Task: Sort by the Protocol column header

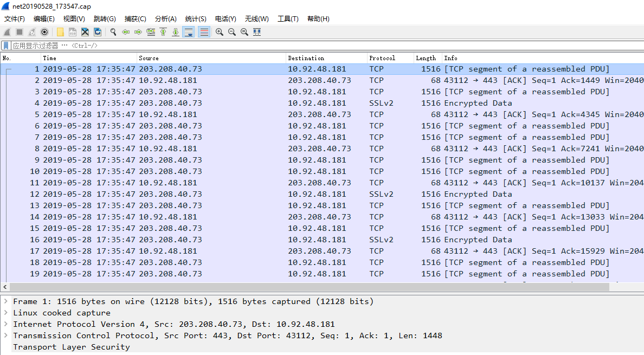Action: point(390,59)
